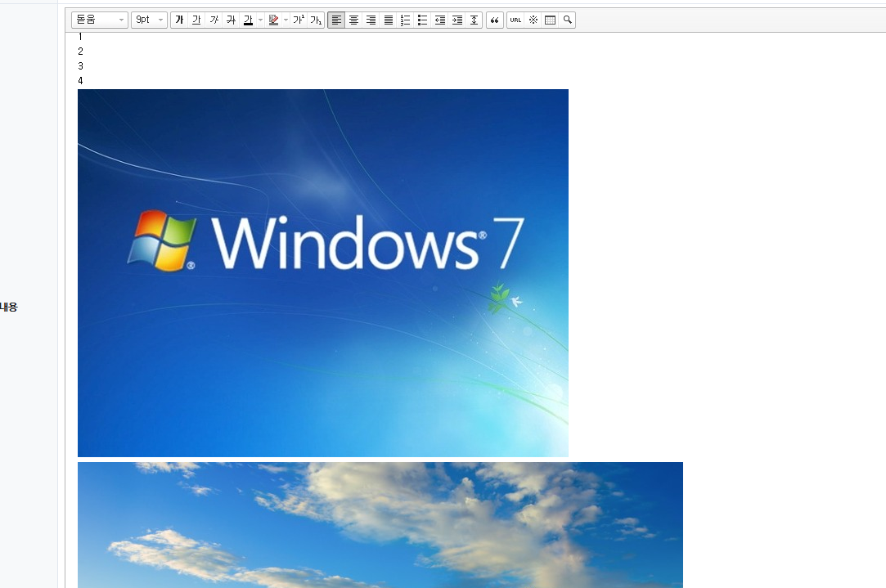Expand the font color picker arrow
886x588 pixels.
click(260, 20)
